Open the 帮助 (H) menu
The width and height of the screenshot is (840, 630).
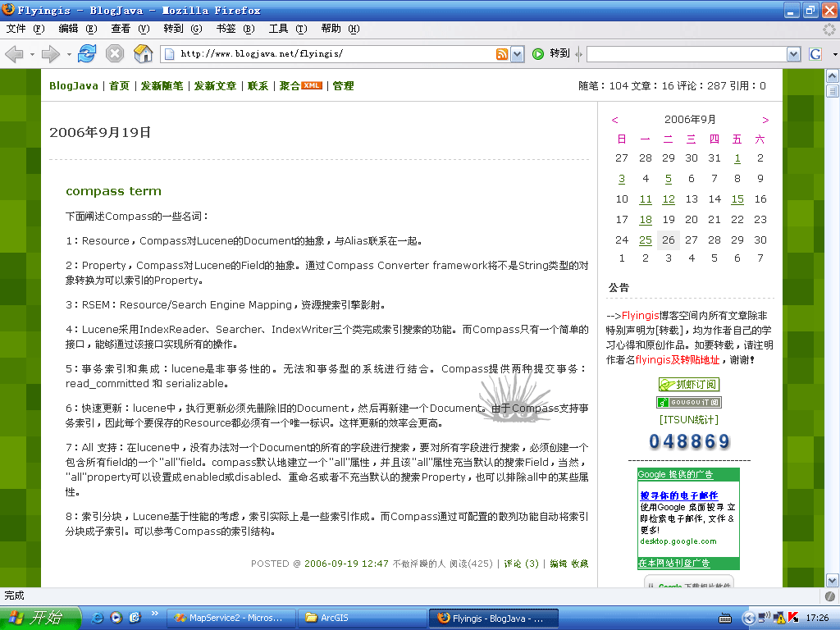point(340,29)
